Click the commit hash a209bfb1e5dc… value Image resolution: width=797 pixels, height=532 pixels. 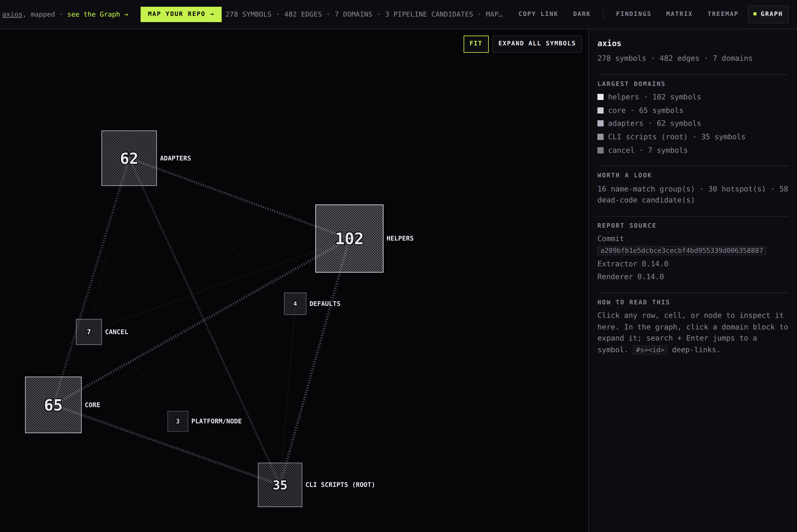682,251
